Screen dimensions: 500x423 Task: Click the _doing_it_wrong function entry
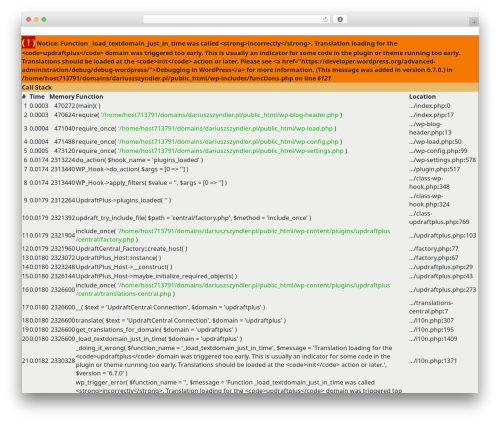tap(234, 361)
